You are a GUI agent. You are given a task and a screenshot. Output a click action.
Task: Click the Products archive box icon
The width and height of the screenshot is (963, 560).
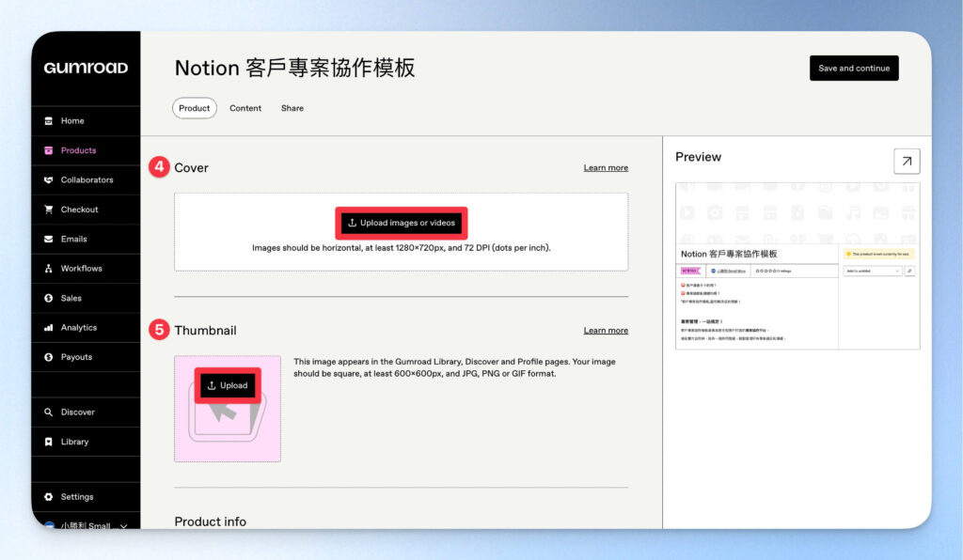coord(49,150)
